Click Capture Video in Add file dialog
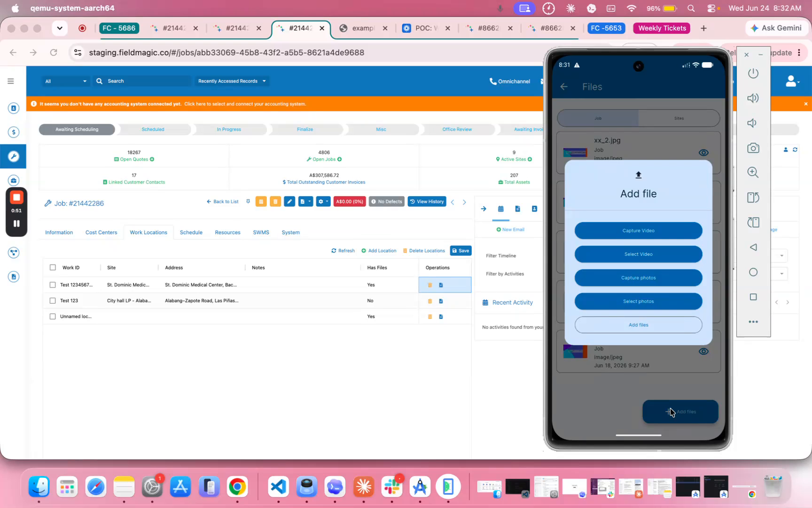 click(638, 230)
